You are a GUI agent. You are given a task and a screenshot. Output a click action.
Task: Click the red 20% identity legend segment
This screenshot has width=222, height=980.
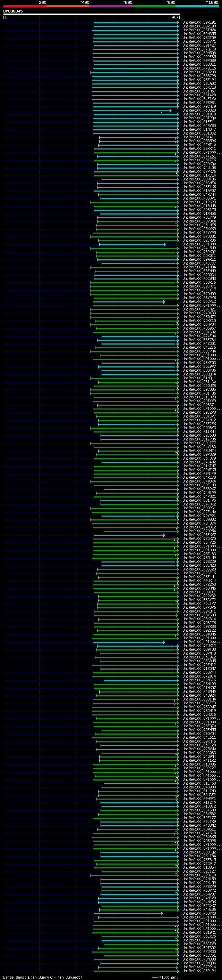25,6
